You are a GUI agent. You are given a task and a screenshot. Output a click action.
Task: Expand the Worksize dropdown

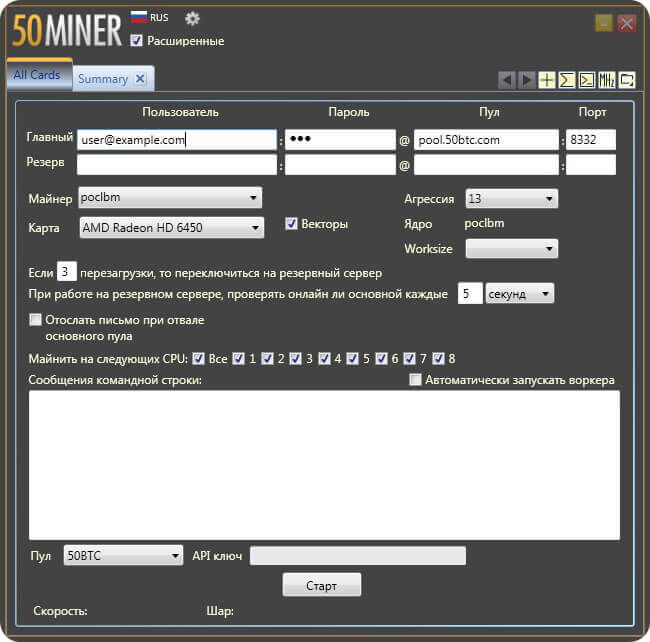click(x=512, y=249)
